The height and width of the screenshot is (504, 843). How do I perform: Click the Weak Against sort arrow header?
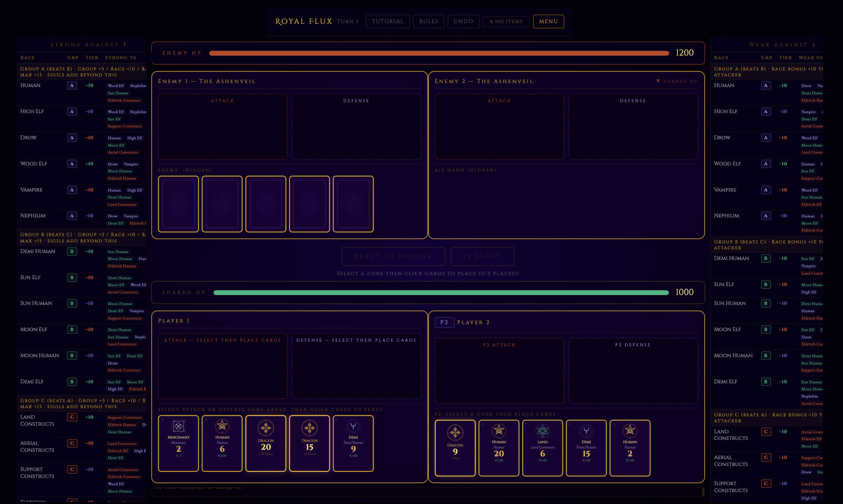[782, 45]
